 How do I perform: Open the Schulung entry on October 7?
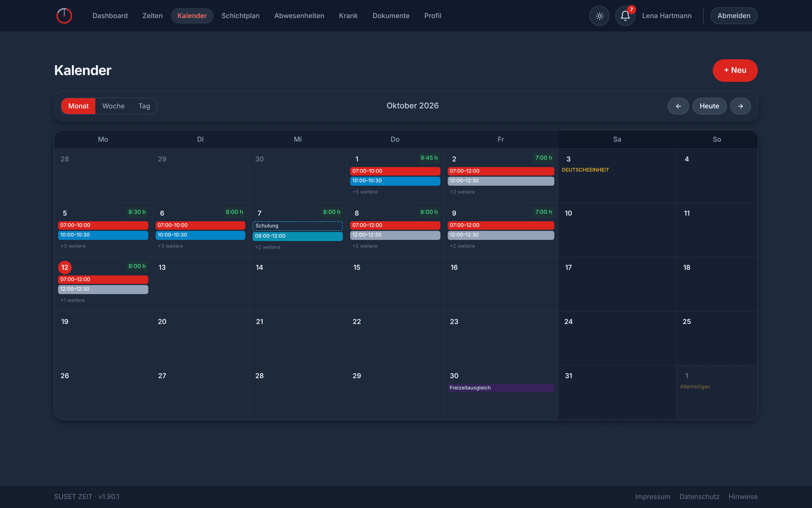tap(298, 226)
